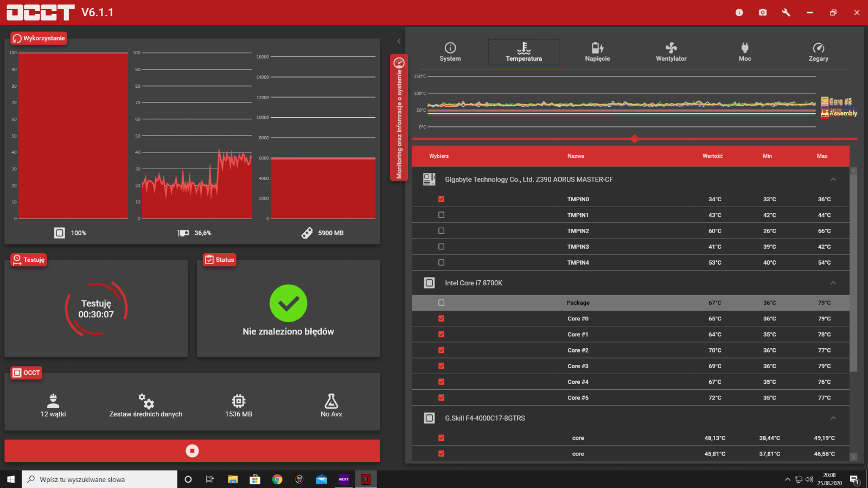The image size is (868, 488).
Task: Click the motherboard icon beside Gigabyte
Action: click(429, 179)
